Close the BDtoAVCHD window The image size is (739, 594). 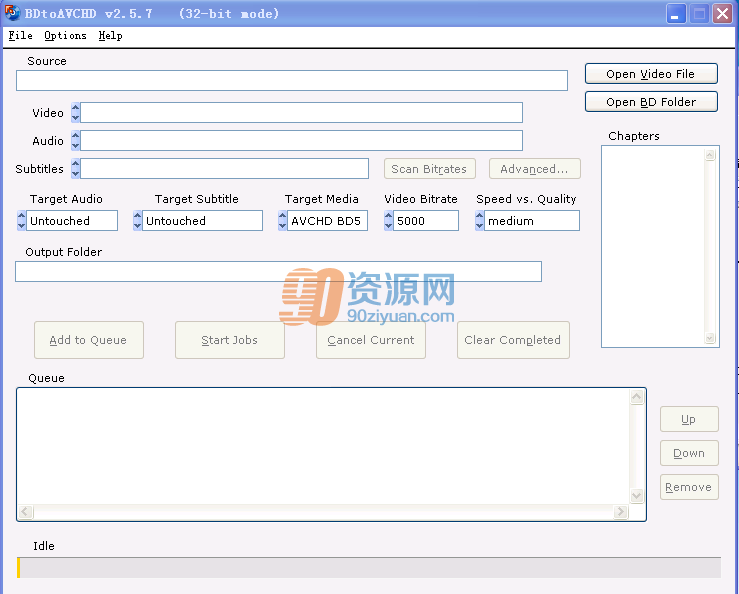tap(722, 14)
